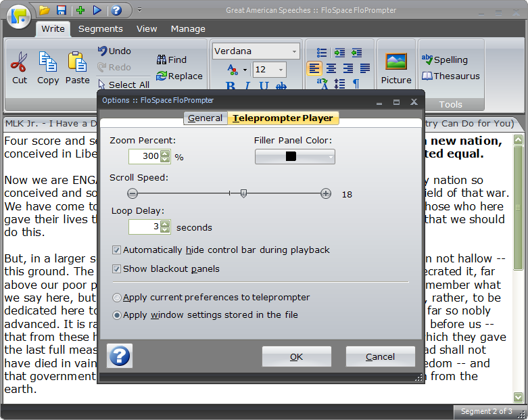Viewport: 528px width, 420px height.
Task: Click the document vertical scrollbar thumb
Action: pos(519,208)
